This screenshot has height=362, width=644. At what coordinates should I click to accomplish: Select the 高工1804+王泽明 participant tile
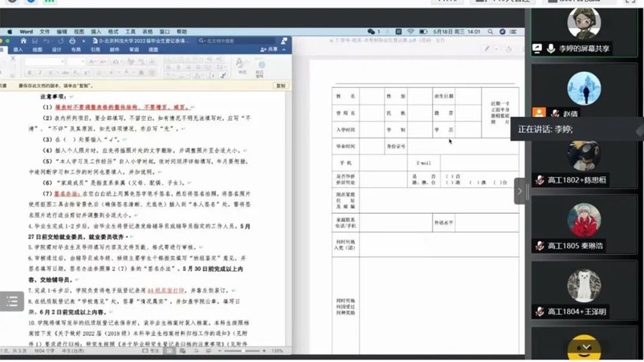tap(584, 290)
